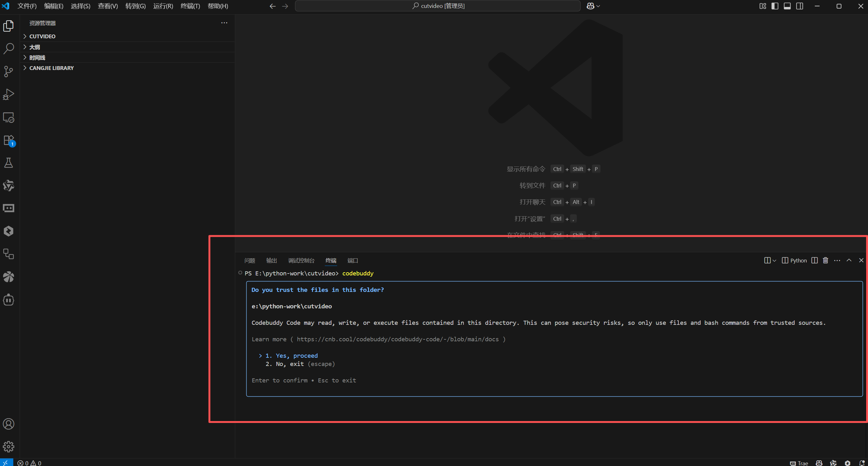Click the trash icon to kill terminal
This screenshot has width=868, height=466.
pos(825,261)
